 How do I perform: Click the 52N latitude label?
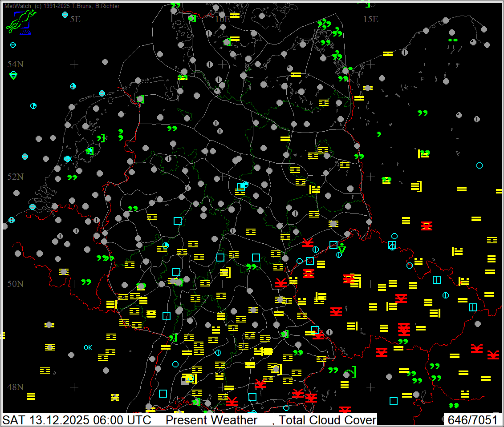pos(16,177)
